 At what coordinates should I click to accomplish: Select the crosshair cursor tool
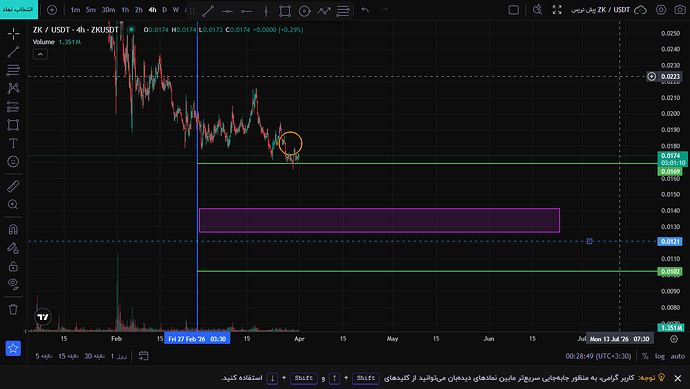(13, 33)
